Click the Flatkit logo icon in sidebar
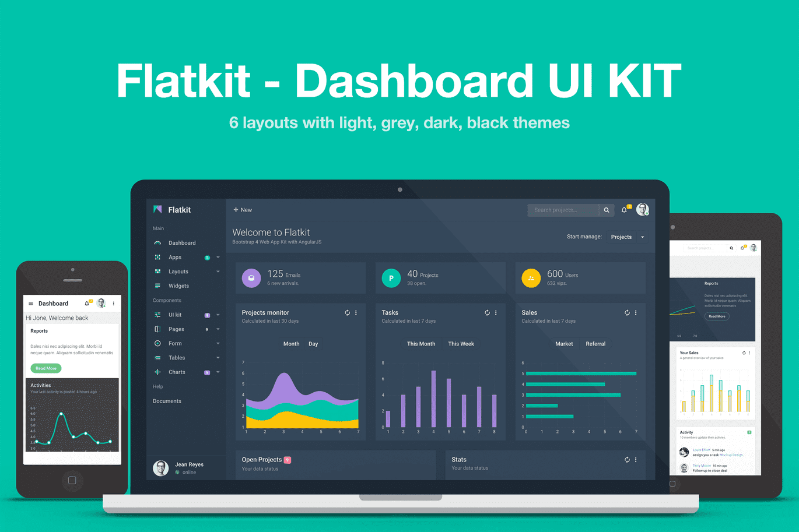 coord(157,209)
